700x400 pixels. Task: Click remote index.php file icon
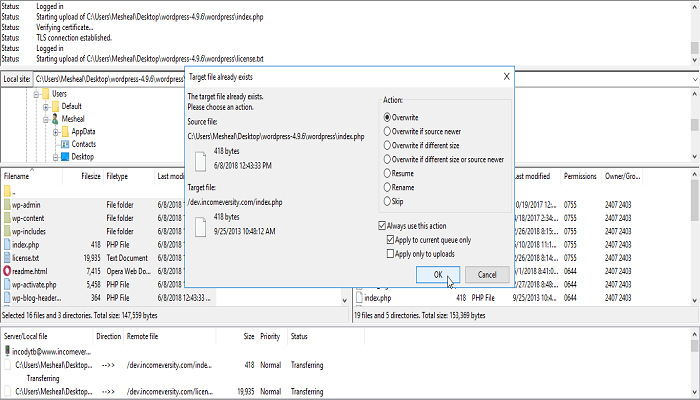click(359, 298)
